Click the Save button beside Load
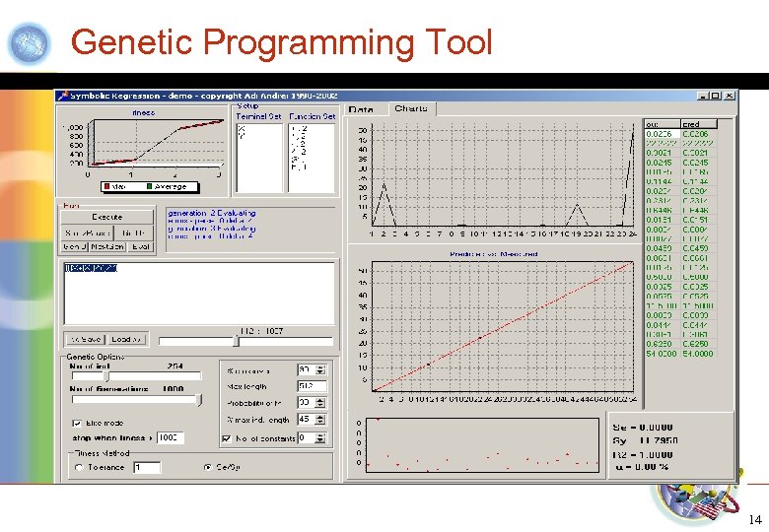Viewport: 769px width, 532px height. (86, 339)
